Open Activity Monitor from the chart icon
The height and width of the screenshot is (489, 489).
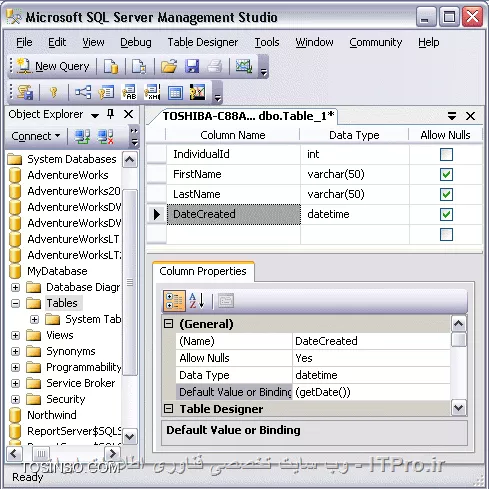[244, 66]
